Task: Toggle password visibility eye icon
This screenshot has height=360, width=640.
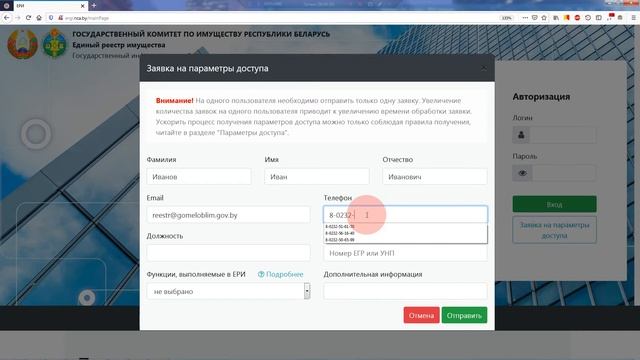Action: pos(522,173)
